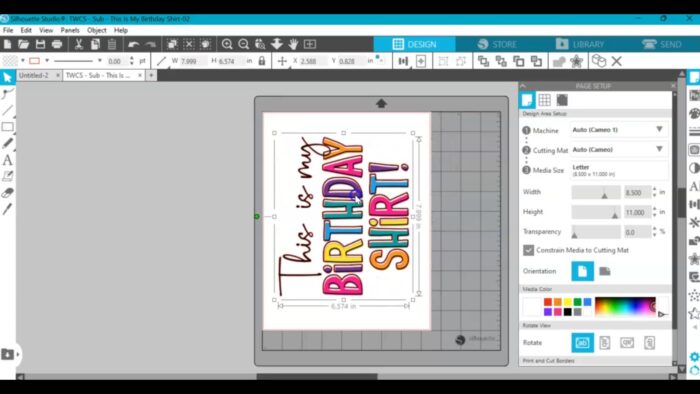Open the Grid settings tab icon

[x=544, y=100]
